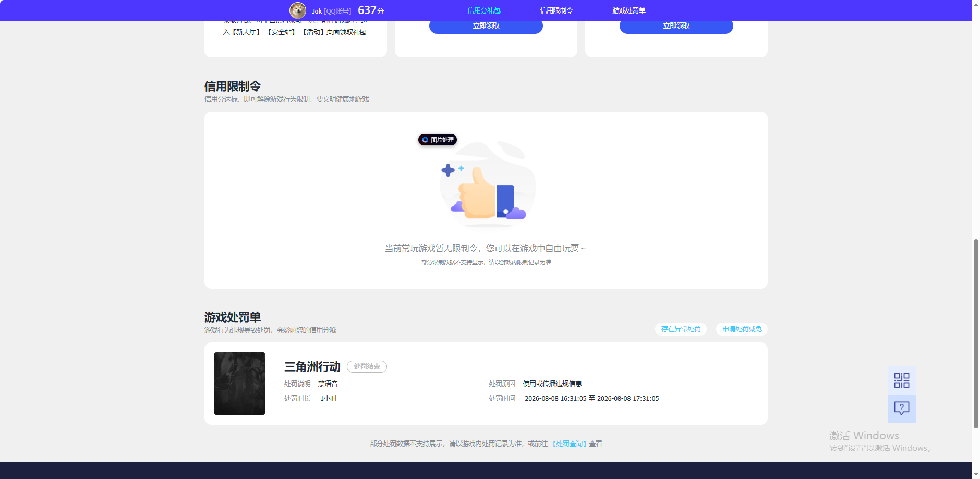Click the page vertical scrollbar thumb
The image size is (980, 479).
[976, 334]
